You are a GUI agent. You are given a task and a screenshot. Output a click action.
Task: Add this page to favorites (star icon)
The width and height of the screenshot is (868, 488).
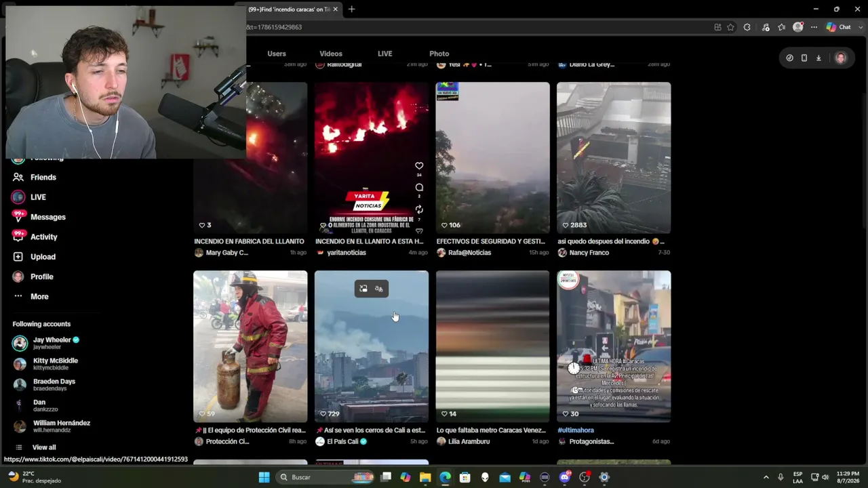tap(730, 27)
